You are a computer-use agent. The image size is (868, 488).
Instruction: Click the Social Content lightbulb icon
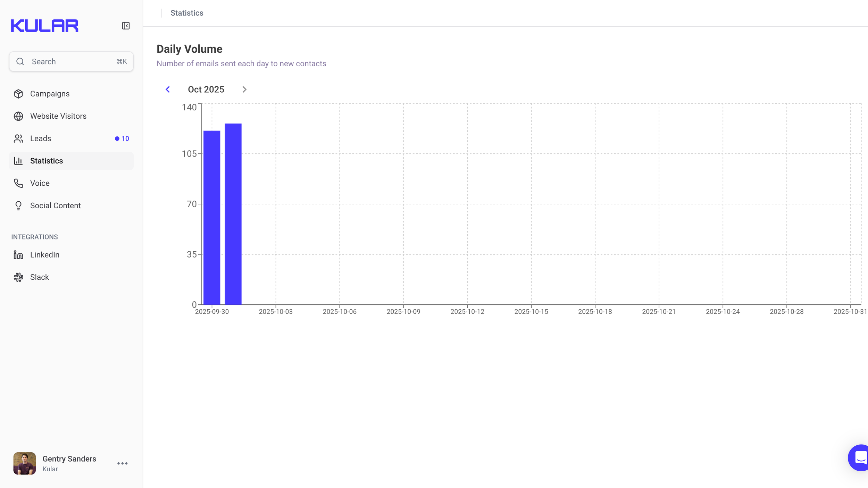[18, 206]
